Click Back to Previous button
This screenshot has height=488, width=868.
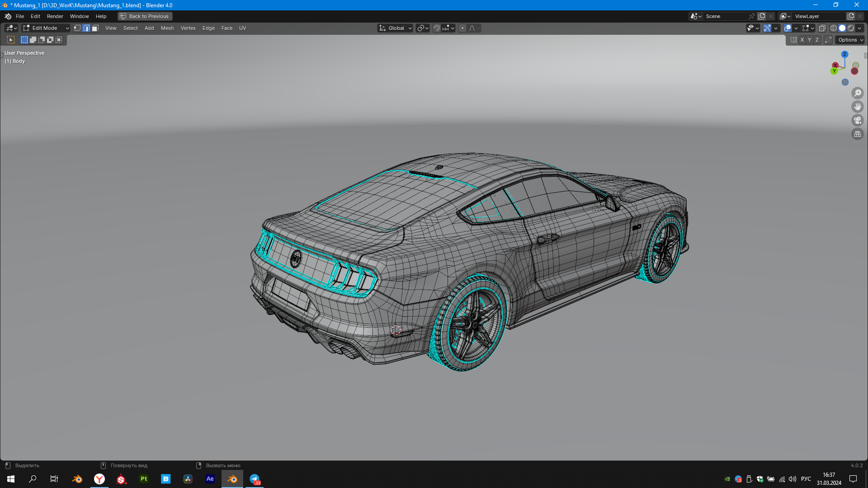[145, 16]
